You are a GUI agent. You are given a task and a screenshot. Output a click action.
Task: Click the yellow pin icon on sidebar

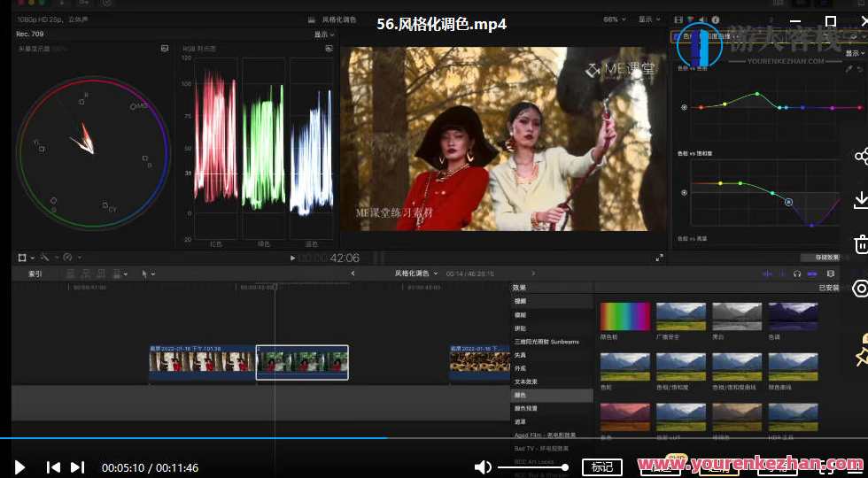tap(861, 357)
